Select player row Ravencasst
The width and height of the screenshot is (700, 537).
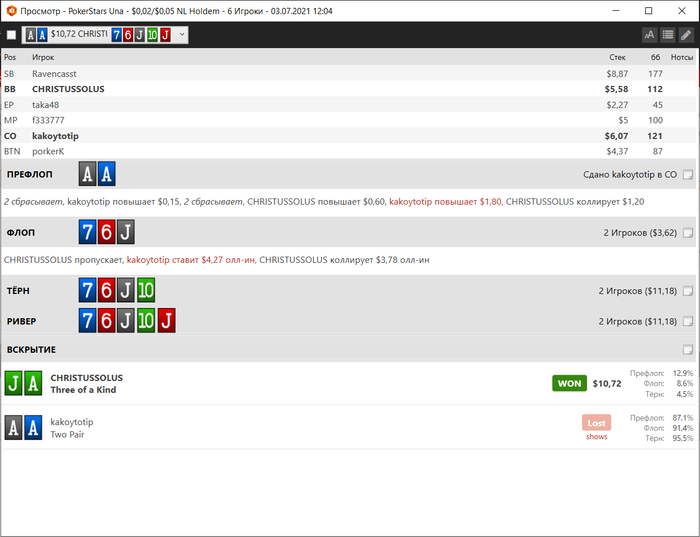click(350, 74)
